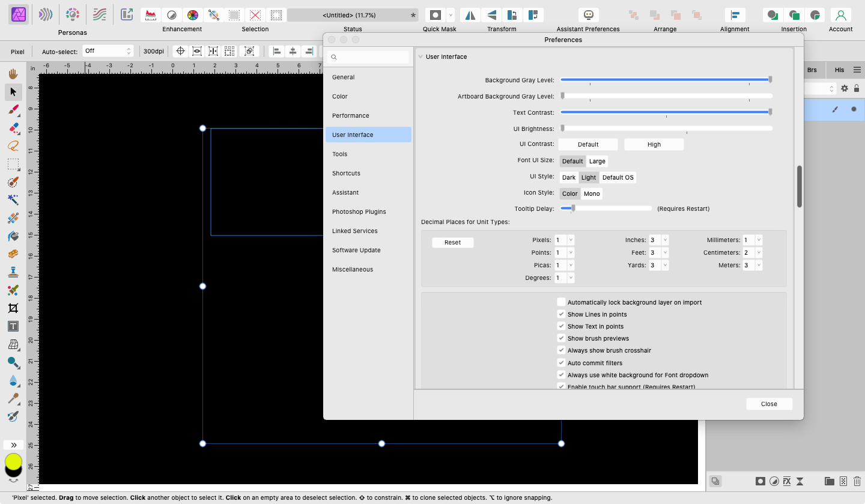Select the Zoom magnifier tool
The width and height of the screenshot is (865, 504).
[x=13, y=362]
